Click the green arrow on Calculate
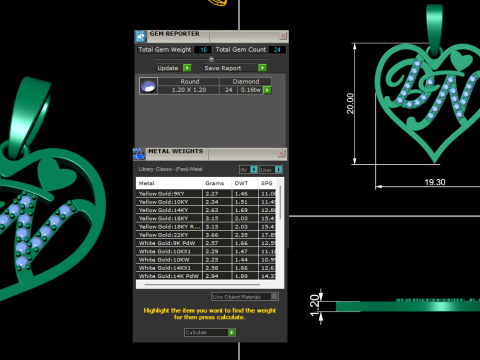 [x=231, y=332]
